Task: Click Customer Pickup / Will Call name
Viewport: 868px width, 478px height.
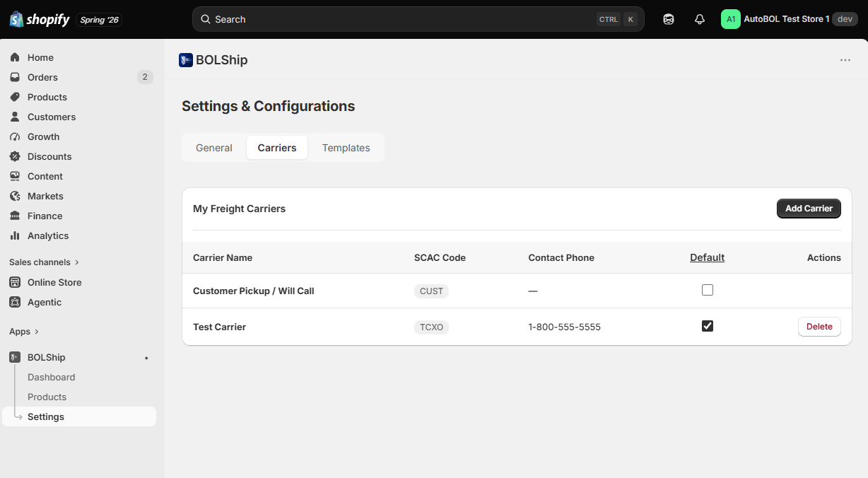Action: point(254,291)
